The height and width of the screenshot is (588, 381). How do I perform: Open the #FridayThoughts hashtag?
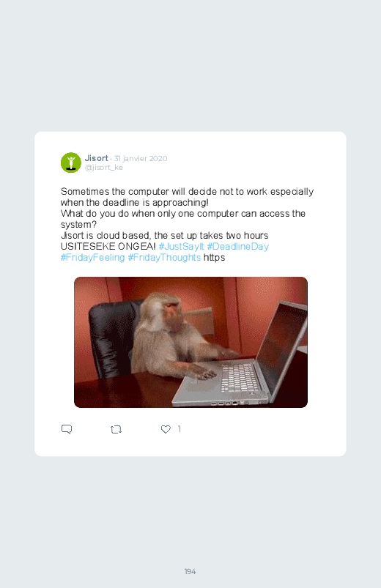(164, 257)
